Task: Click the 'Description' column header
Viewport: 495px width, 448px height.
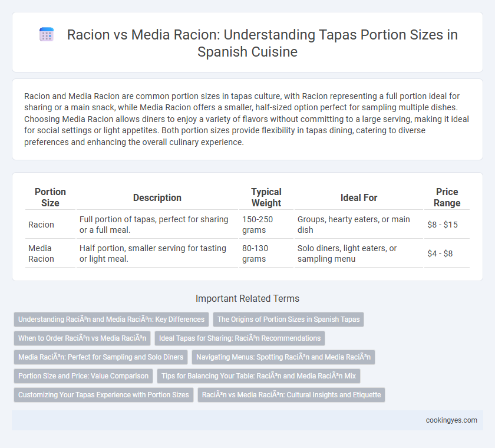Action: click(157, 197)
